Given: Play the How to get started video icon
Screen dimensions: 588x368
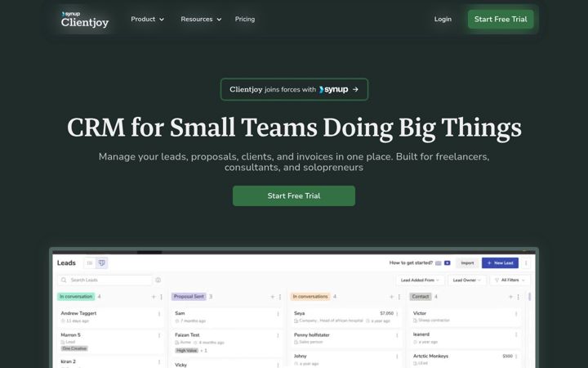Looking at the screenshot, I should (x=448, y=263).
